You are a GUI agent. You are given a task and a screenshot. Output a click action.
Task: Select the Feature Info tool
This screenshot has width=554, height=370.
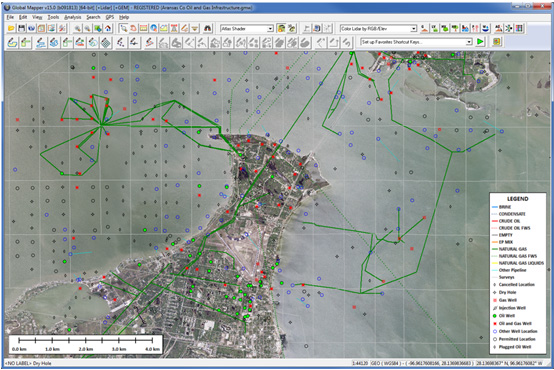pyautogui.click(x=154, y=28)
